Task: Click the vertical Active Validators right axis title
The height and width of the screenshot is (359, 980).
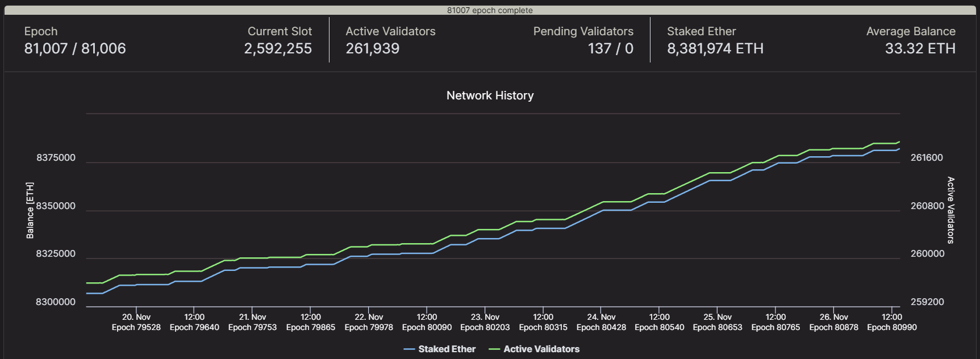Action: point(950,210)
